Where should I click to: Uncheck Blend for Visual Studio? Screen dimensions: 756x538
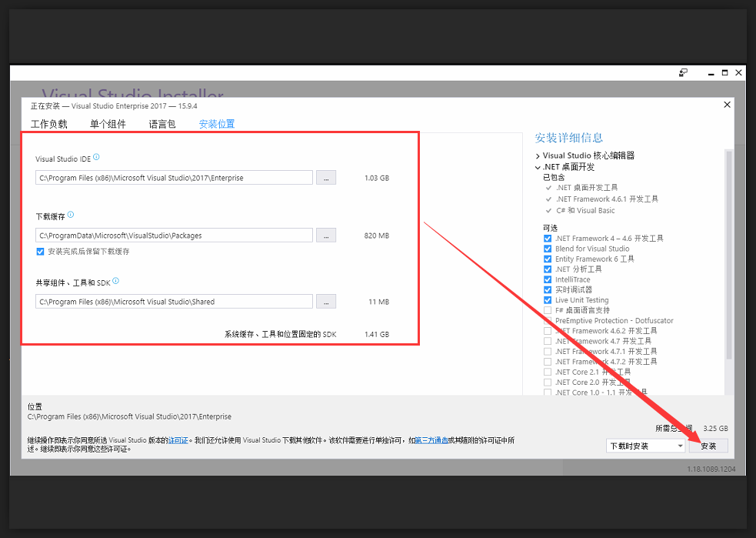548,249
